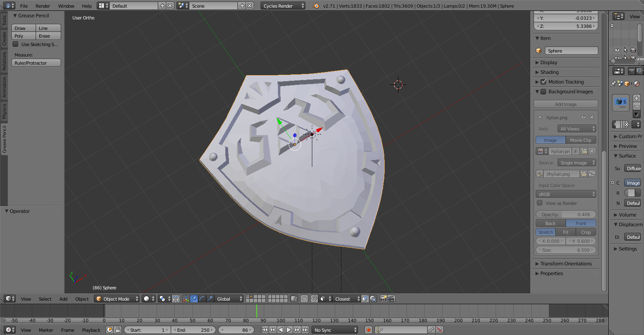This screenshot has width=644, height=335.
Task: Select Front draw depth option
Action: (x=581, y=223)
